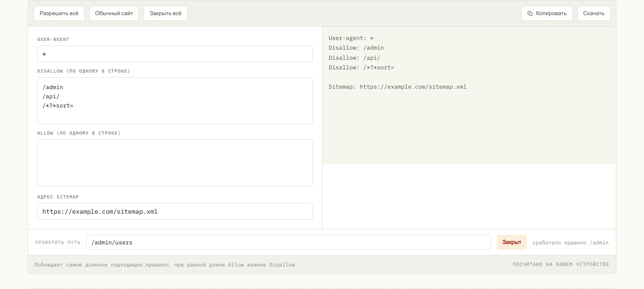Apply the Закрыть всё preset
The height and width of the screenshot is (289, 644).
(166, 13)
